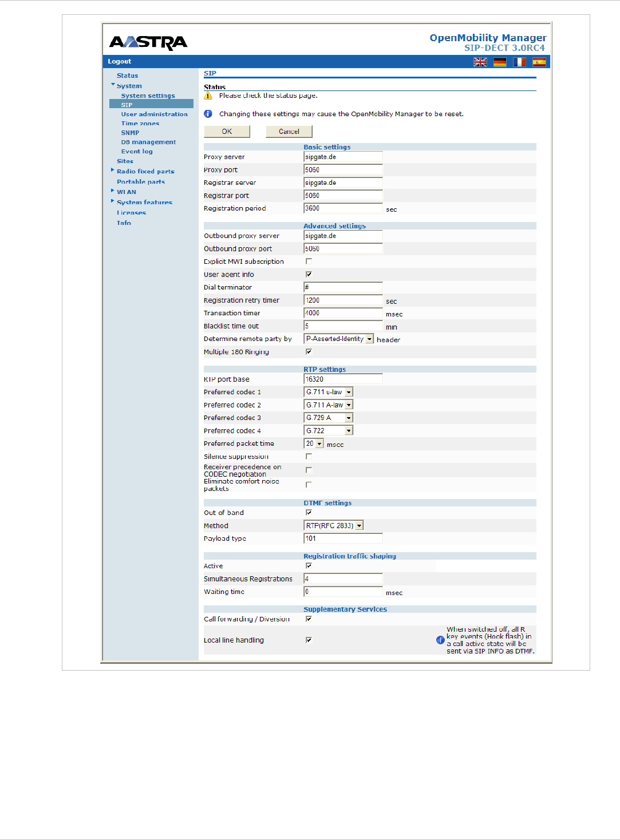The image size is (620, 840).
Task: Open Status menu item
Action: (x=127, y=76)
